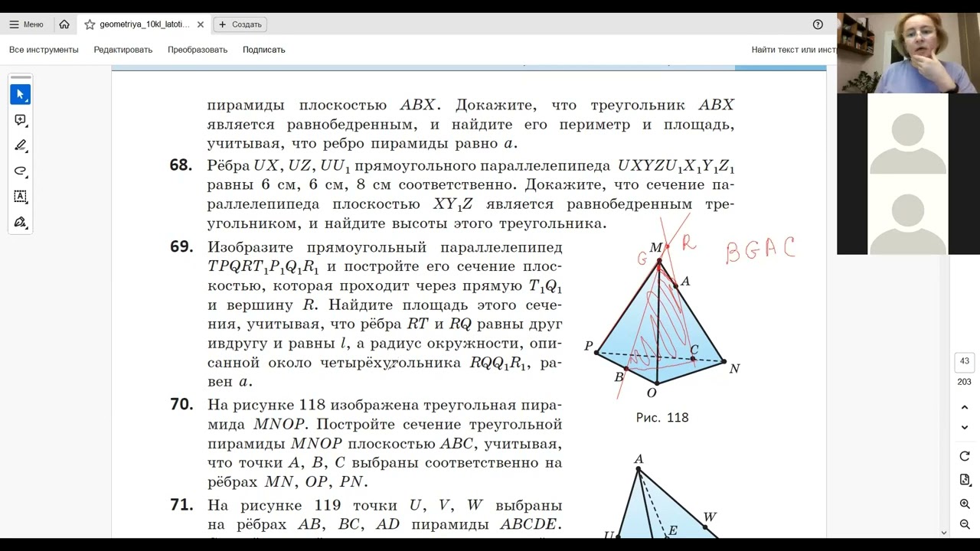The image size is (980, 551).
Task: Open the fill and sign pen tool
Action: click(21, 222)
